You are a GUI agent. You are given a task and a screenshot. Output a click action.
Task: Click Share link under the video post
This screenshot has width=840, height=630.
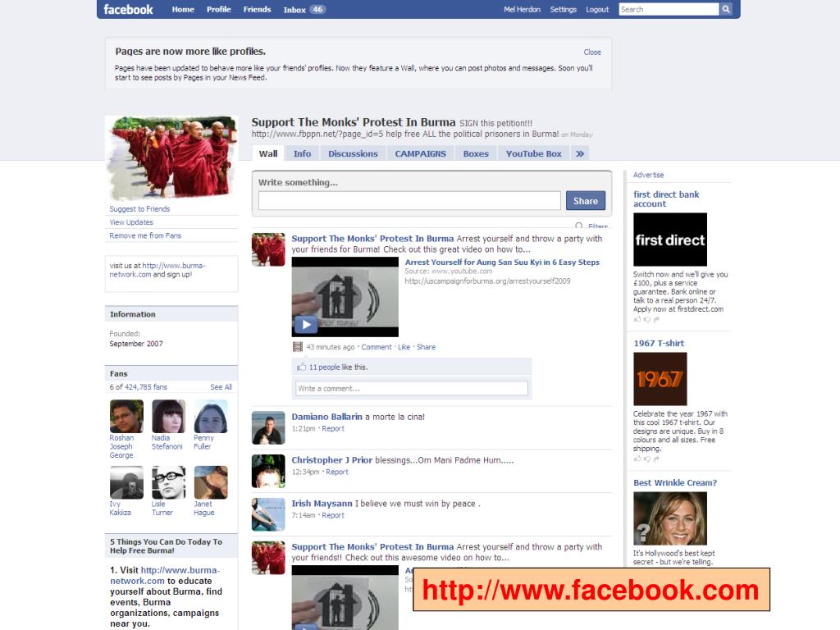[426, 347]
